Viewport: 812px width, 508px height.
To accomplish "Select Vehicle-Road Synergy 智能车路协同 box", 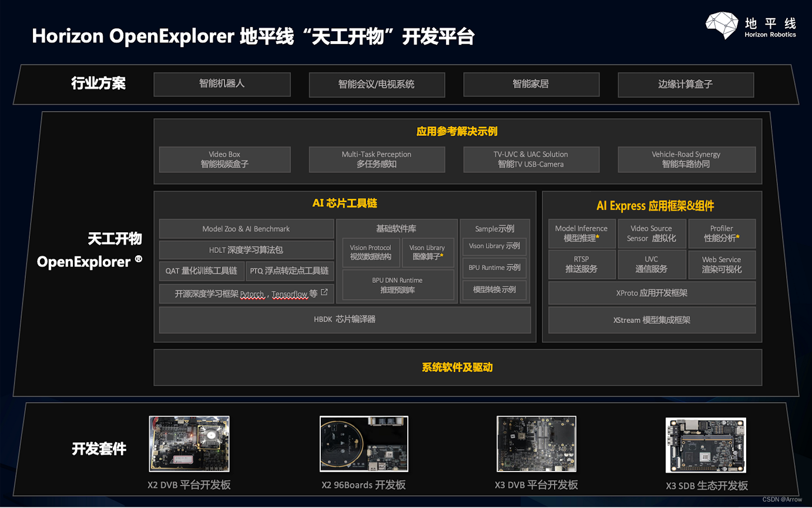I will pos(687,159).
